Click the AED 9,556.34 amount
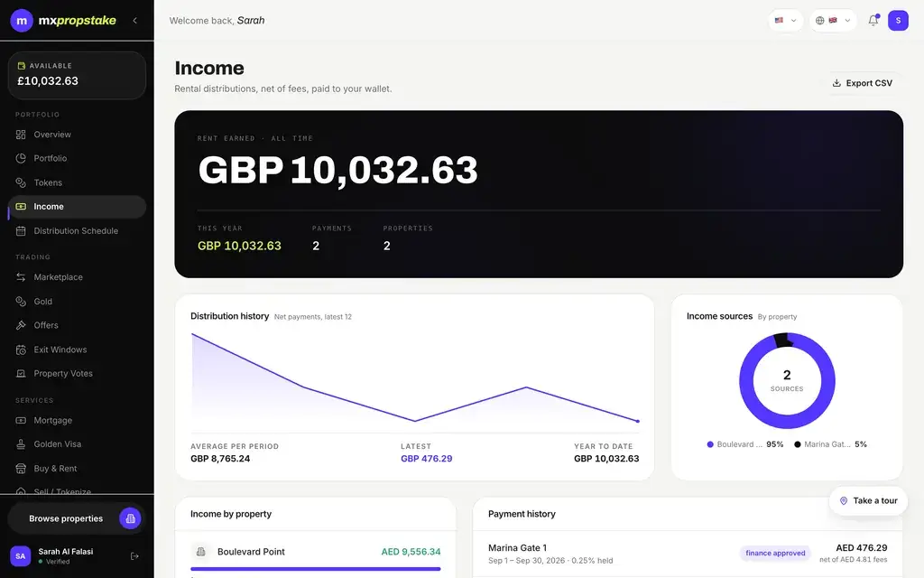The width and height of the screenshot is (924, 578). (x=411, y=552)
